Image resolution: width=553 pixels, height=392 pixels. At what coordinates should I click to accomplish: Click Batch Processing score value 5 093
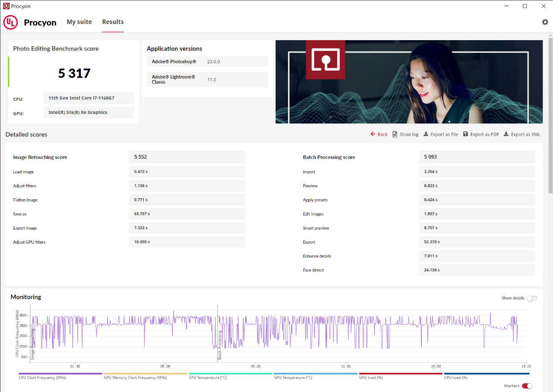(x=477, y=157)
